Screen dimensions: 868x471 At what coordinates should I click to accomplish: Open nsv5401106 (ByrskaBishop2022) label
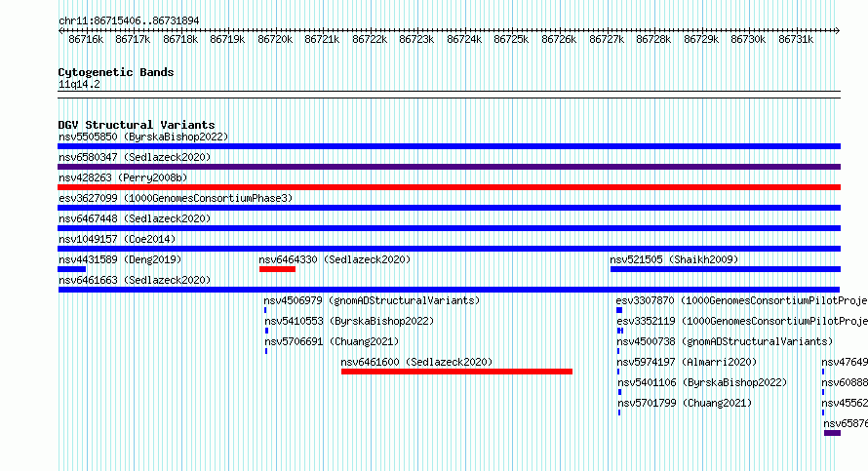coord(702,382)
